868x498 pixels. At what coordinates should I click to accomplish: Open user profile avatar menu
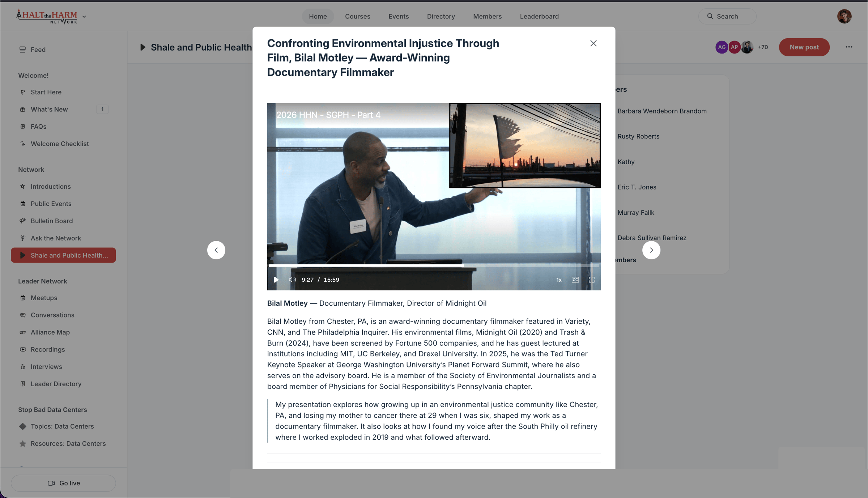tap(844, 16)
